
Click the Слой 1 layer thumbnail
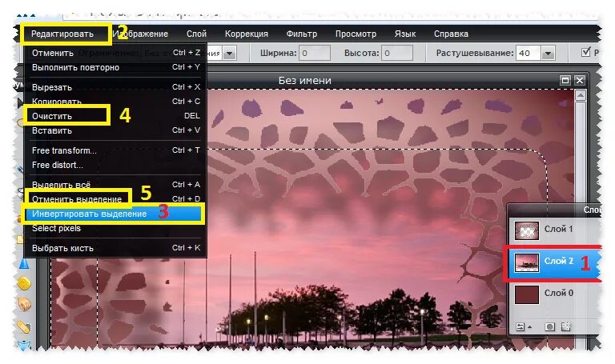pyautogui.click(x=526, y=230)
